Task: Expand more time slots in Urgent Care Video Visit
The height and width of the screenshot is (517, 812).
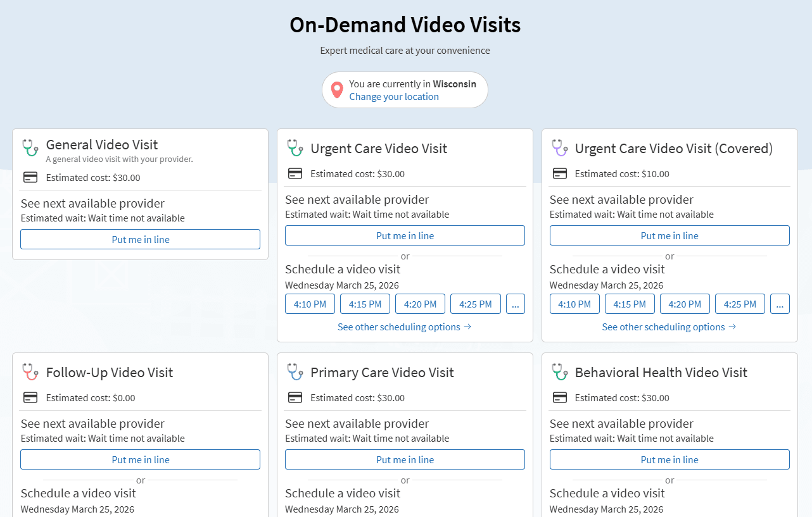Action: click(514, 304)
